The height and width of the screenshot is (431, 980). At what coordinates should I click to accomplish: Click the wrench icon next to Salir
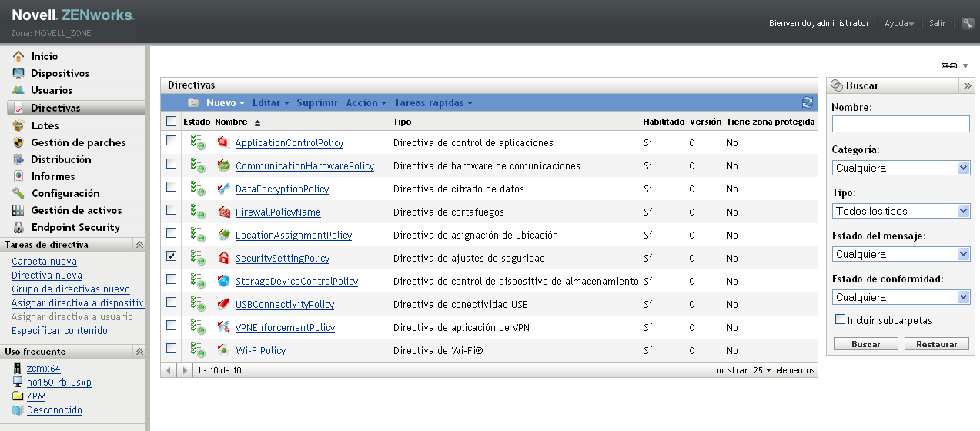pos(968,23)
